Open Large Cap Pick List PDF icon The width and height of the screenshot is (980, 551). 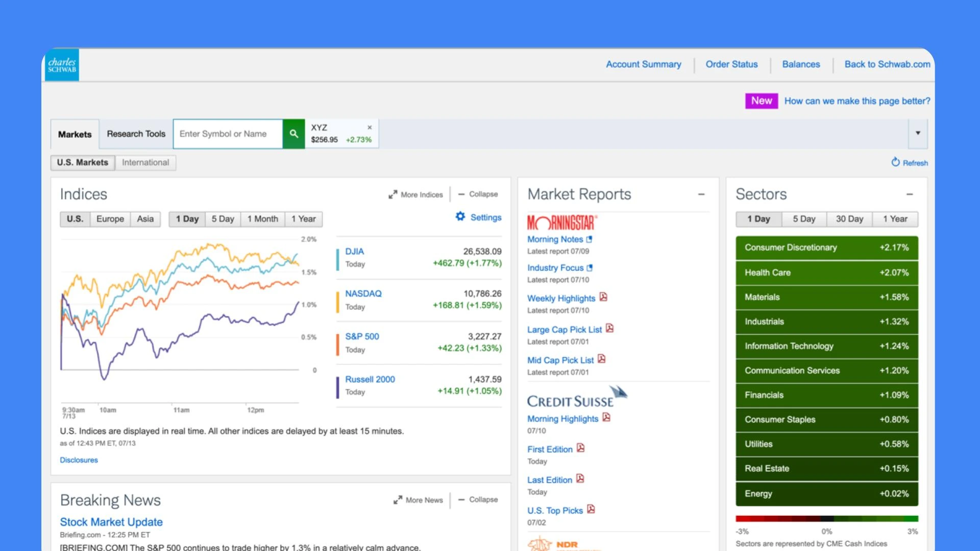609,329
